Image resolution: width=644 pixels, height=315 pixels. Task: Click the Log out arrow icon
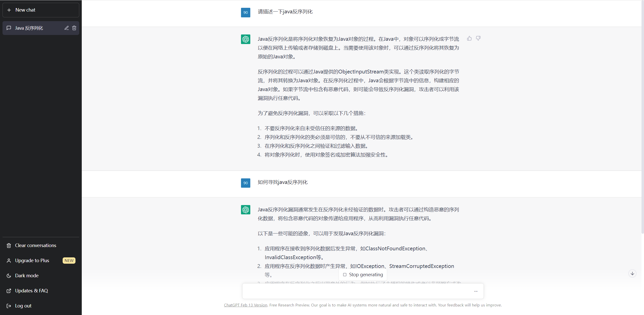9,306
